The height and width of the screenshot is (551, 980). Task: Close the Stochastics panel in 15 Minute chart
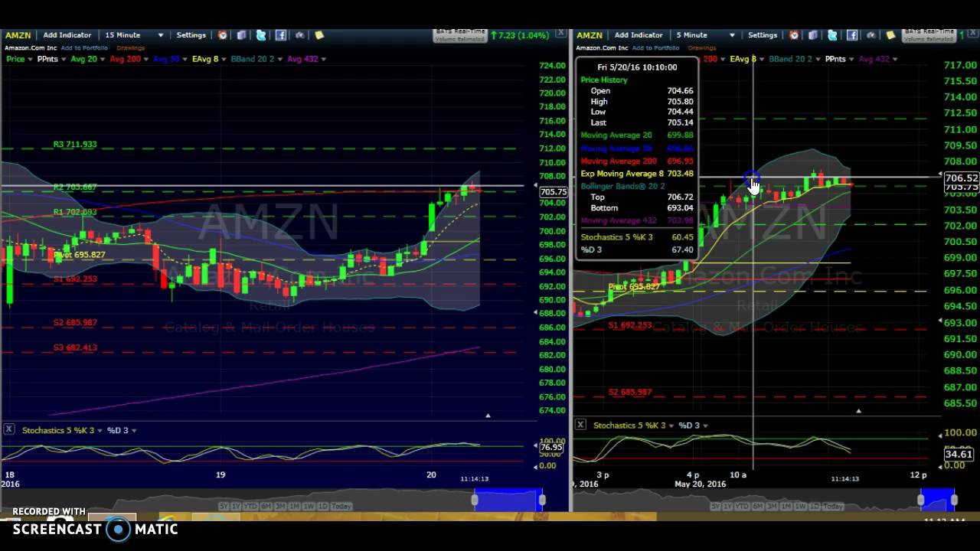pyautogui.click(x=8, y=429)
